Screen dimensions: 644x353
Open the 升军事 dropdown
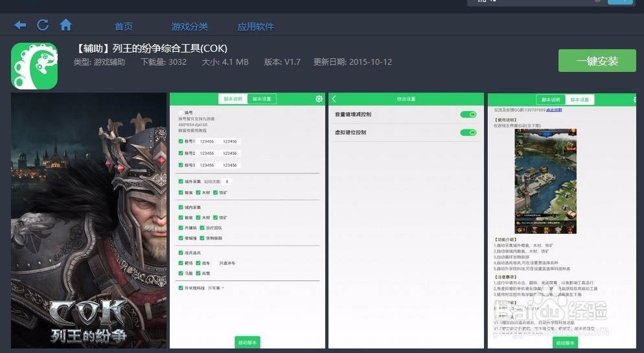216,288
